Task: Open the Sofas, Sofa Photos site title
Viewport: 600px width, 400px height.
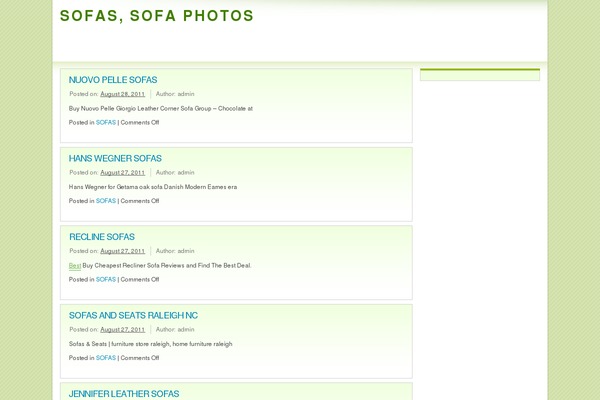Action: point(157,16)
